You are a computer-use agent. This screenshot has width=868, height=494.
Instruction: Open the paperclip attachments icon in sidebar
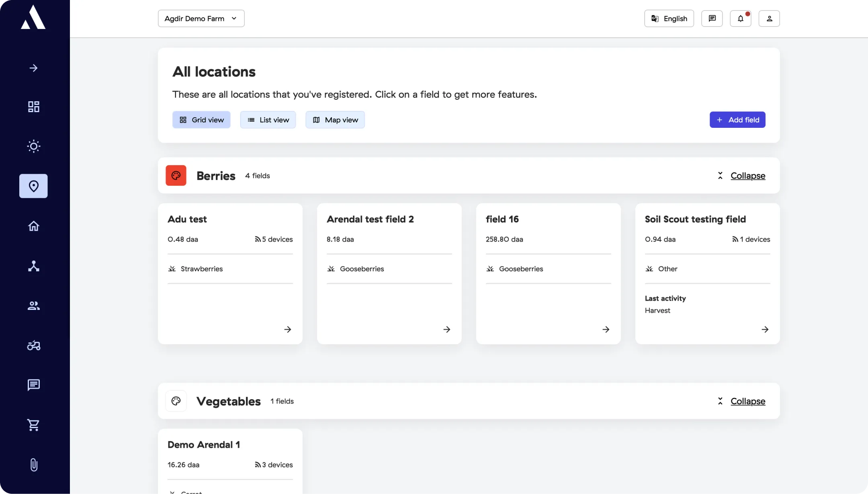click(33, 465)
